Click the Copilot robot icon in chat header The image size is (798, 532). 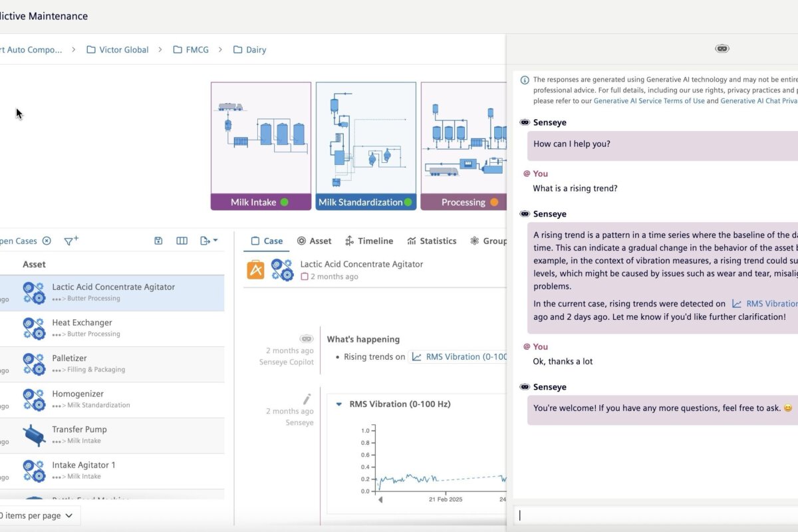(x=722, y=49)
